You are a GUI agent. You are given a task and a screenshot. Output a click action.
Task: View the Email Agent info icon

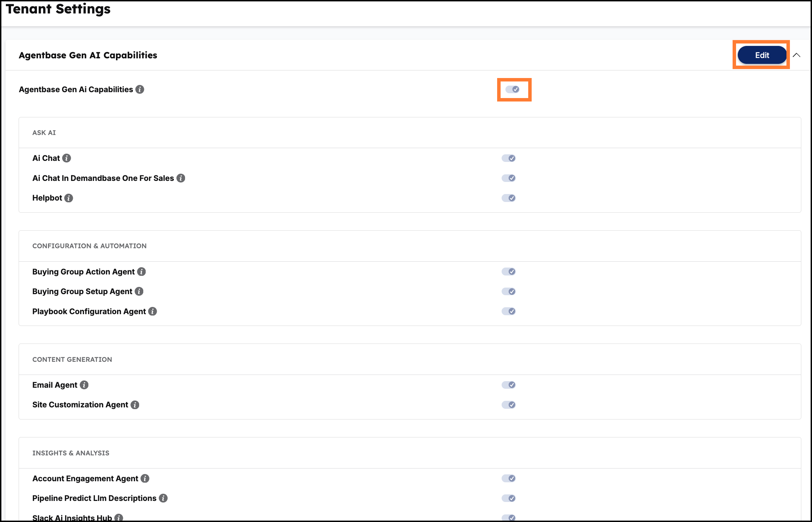click(84, 385)
